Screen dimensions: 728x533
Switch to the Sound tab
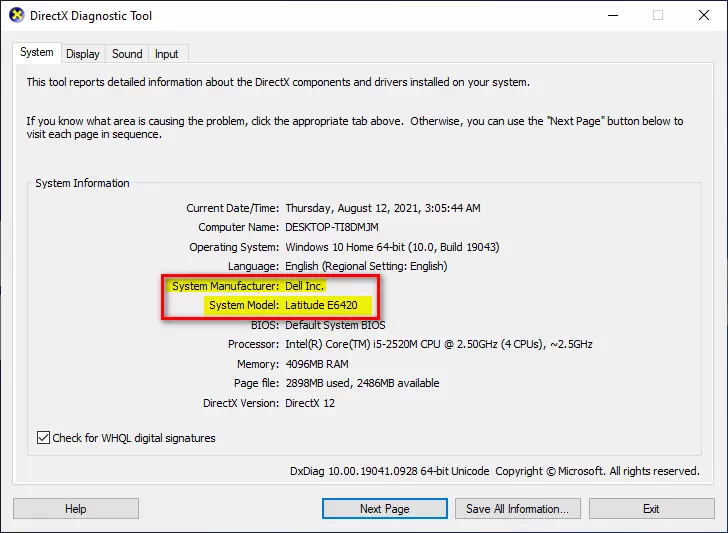pyautogui.click(x=127, y=54)
